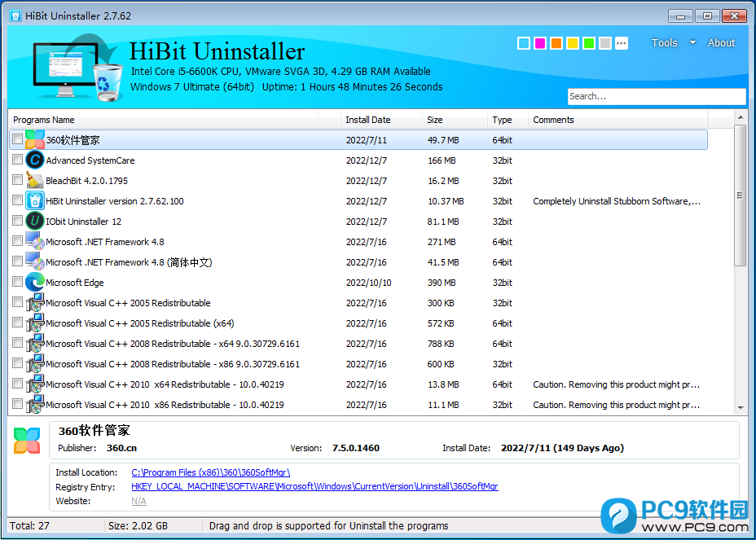Click the program list scroll down arrow

tap(741, 408)
